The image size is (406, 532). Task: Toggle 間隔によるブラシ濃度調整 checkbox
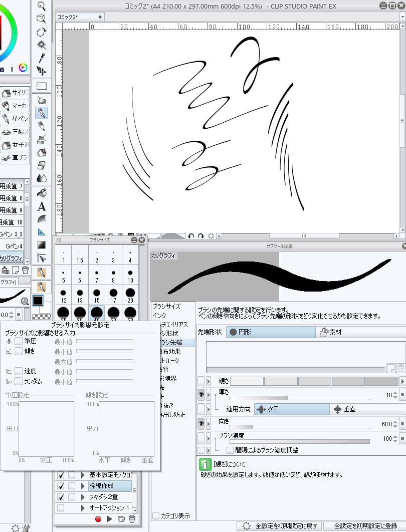point(230,450)
